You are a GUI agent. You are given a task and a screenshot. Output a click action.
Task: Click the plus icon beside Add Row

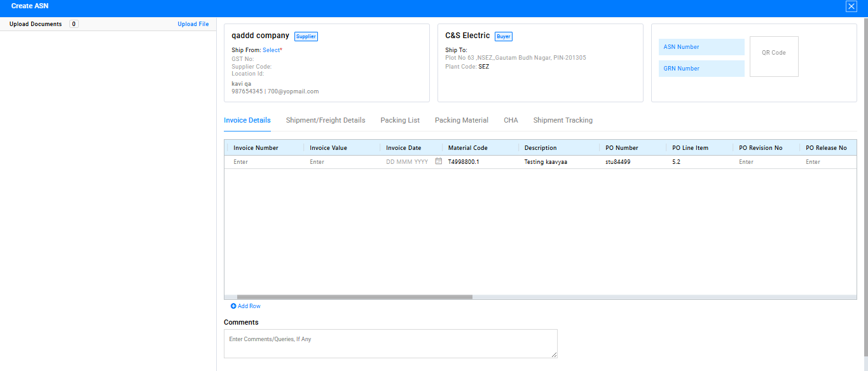coord(233,306)
